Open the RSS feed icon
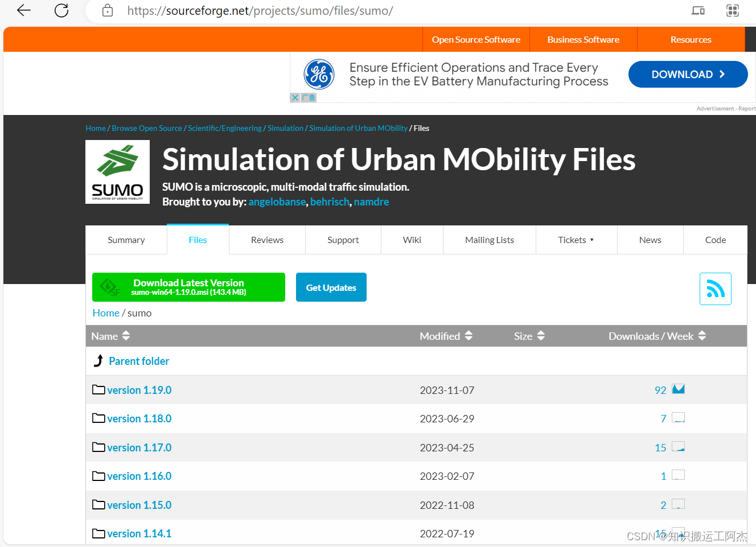The height and width of the screenshot is (547, 756). tap(716, 289)
